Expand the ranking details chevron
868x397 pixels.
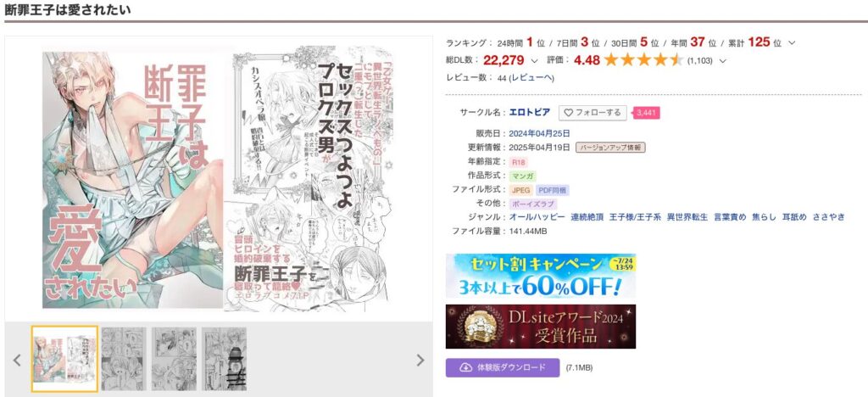(x=792, y=43)
